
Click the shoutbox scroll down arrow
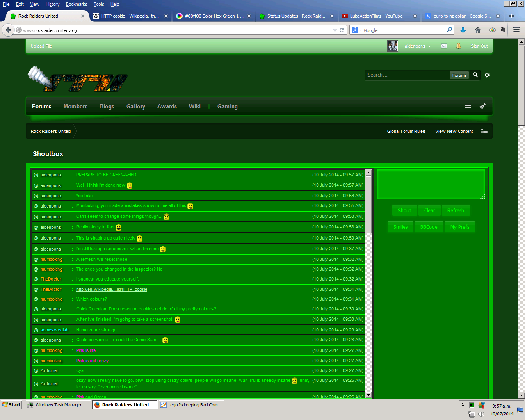(x=368, y=395)
